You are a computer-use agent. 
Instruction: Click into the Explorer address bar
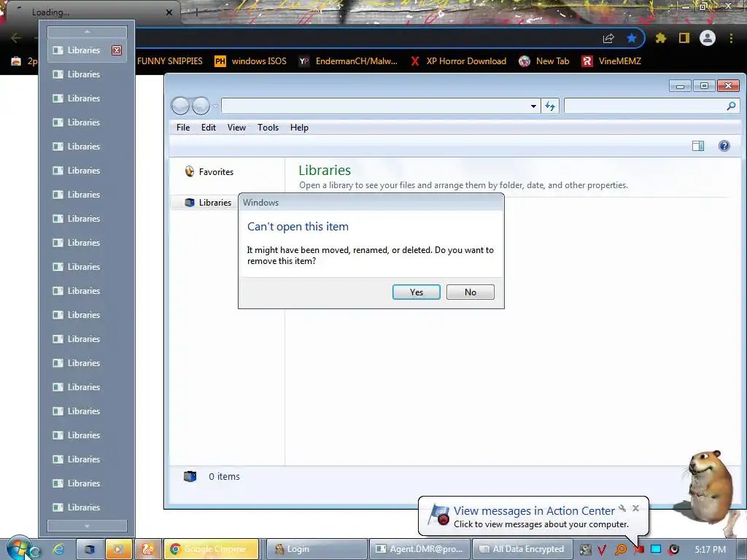pos(376,106)
